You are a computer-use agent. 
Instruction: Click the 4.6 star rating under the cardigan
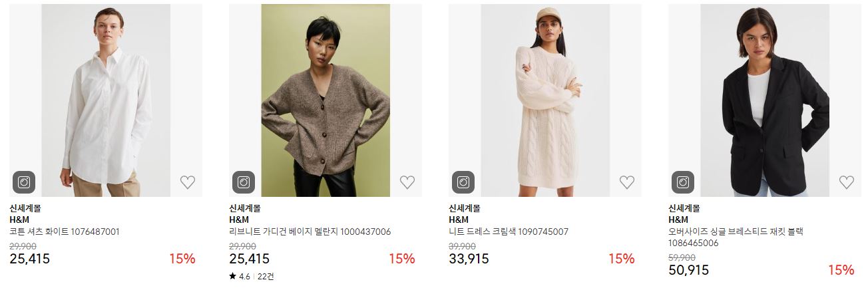click(240, 276)
